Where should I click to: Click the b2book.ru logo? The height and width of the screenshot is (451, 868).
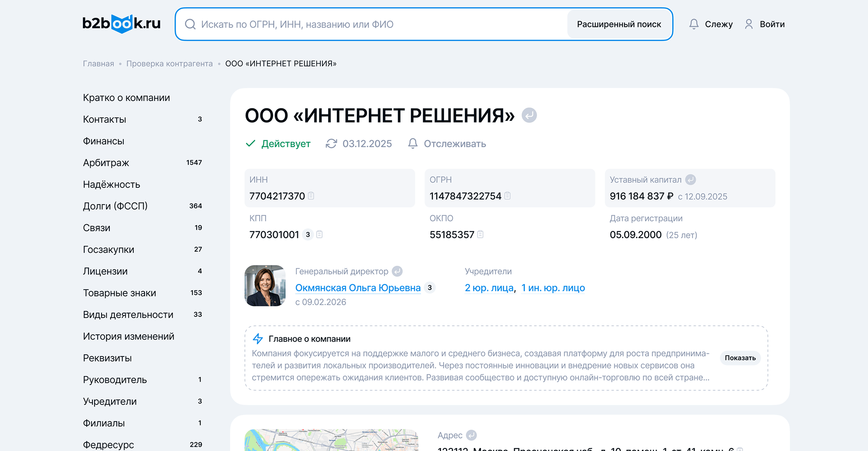122,23
